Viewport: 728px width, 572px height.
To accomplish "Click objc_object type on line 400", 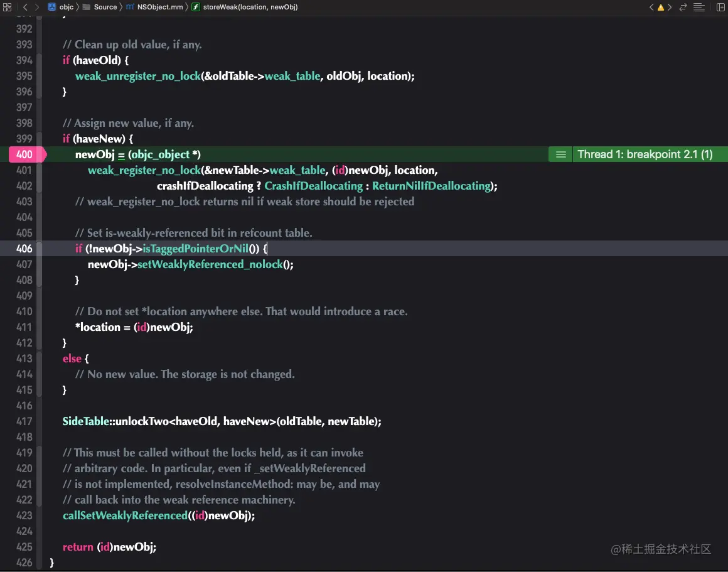I will click(x=161, y=154).
